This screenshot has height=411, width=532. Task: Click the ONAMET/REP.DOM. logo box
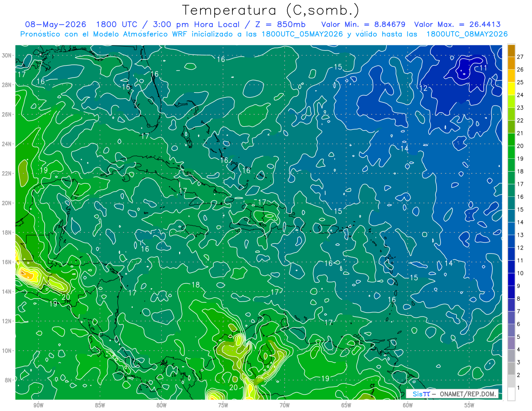[452, 394]
